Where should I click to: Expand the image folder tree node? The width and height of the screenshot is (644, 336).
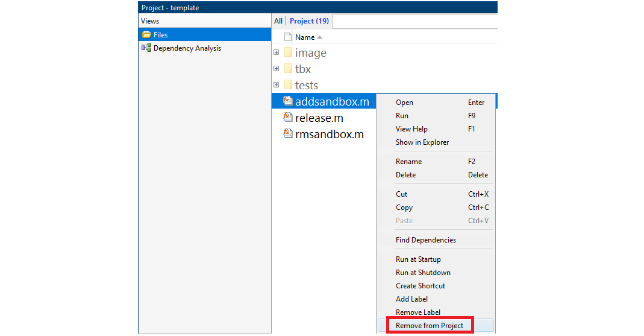tap(277, 52)
